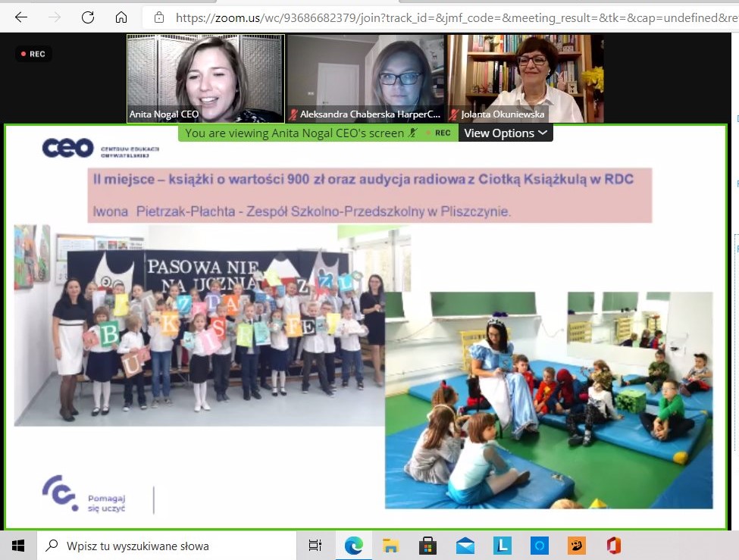Viewport: 739px width, 560px height.
Task: Click the browser back arrow
Action: pos(20,17)
